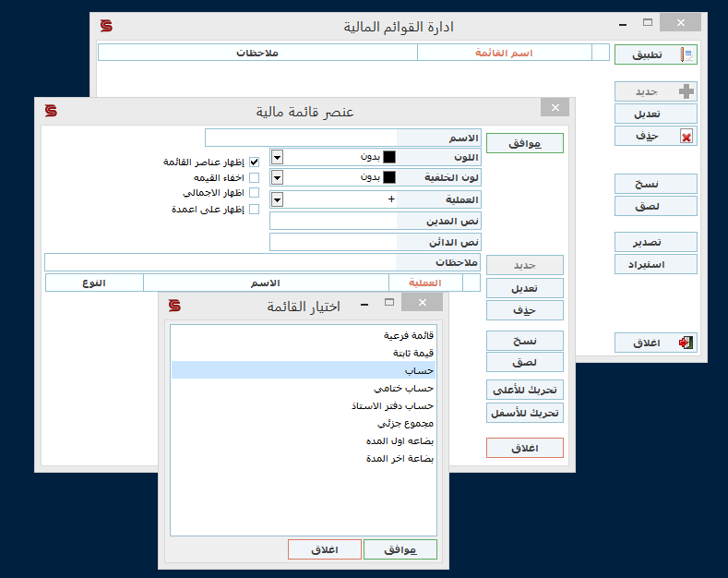Toggle the إظهار عناصر القائمة checkbox

pos(254,162)
